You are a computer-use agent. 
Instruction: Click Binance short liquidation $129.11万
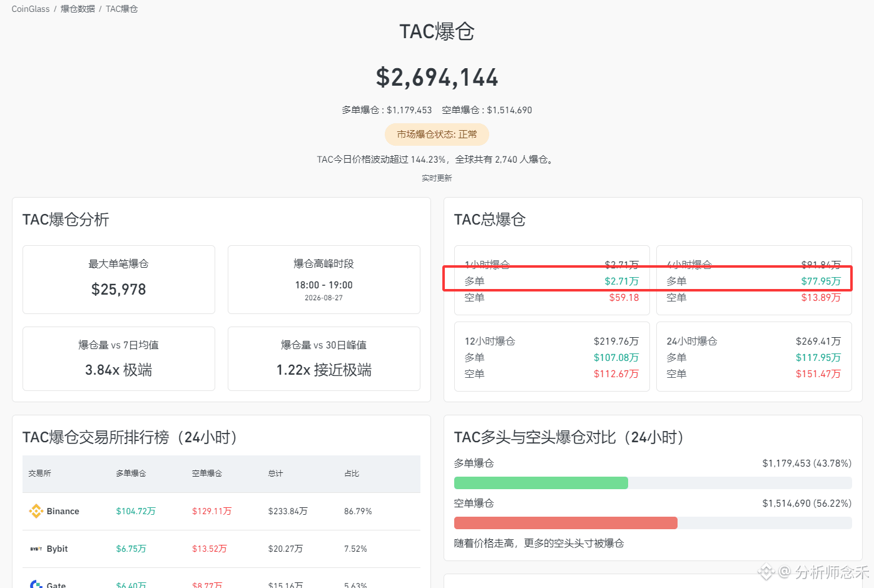coord(211,511)
